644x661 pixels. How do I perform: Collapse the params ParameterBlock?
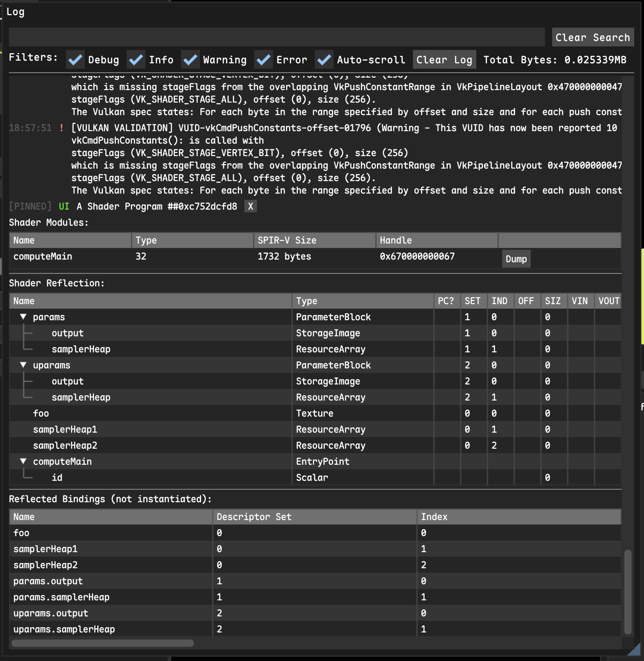[23, 317]
